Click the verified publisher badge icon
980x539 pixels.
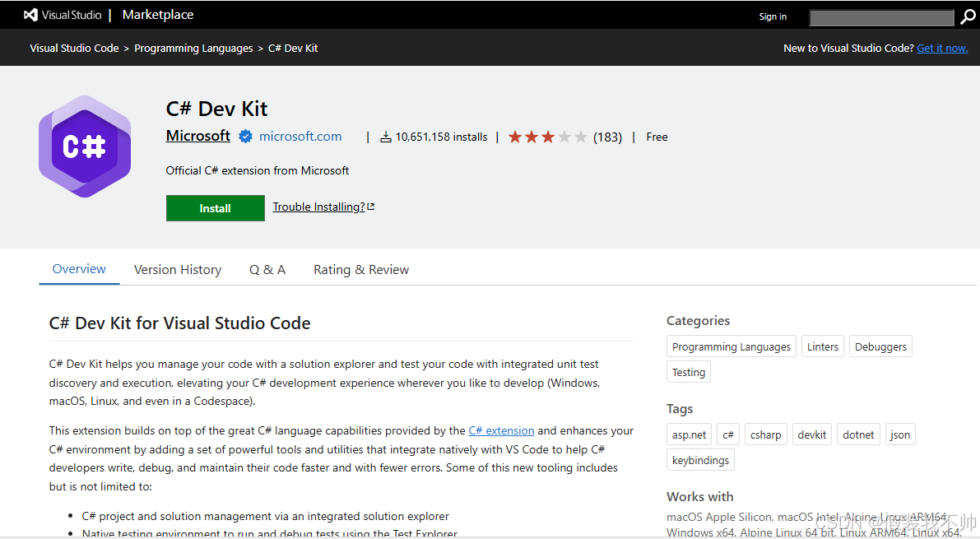coord(246,137)
